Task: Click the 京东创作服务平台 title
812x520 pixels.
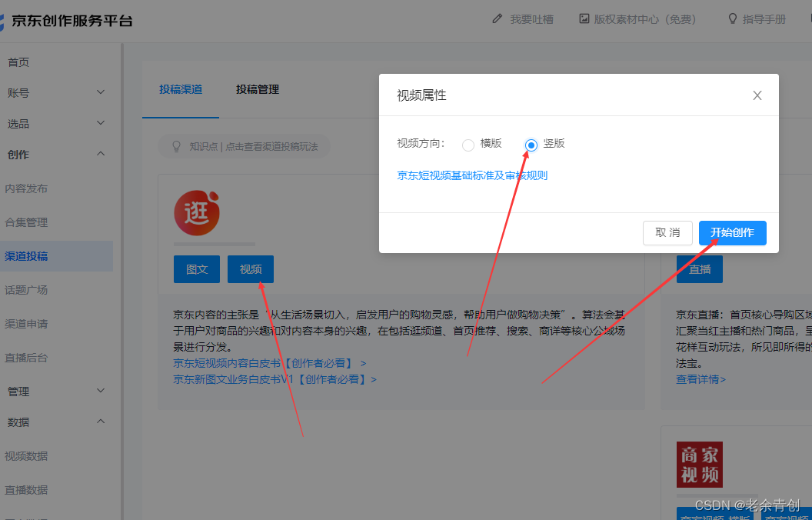Action: (x=72, y=21)
